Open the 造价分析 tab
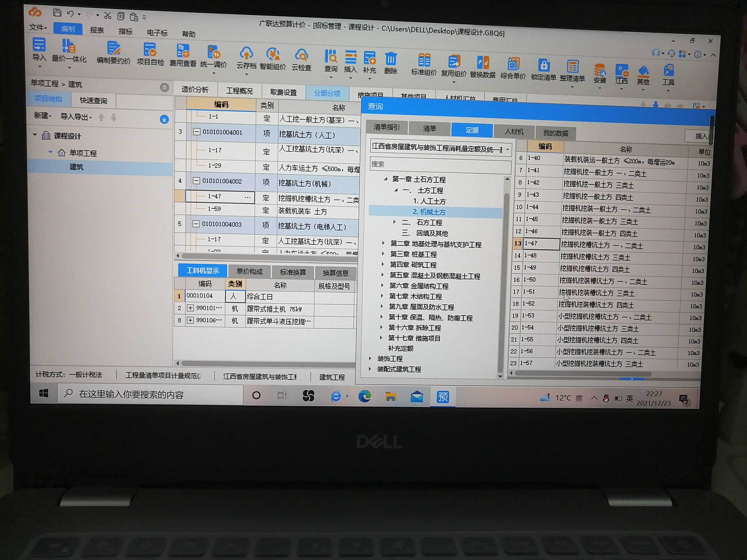Screen dimensions: 747x560 195,89
